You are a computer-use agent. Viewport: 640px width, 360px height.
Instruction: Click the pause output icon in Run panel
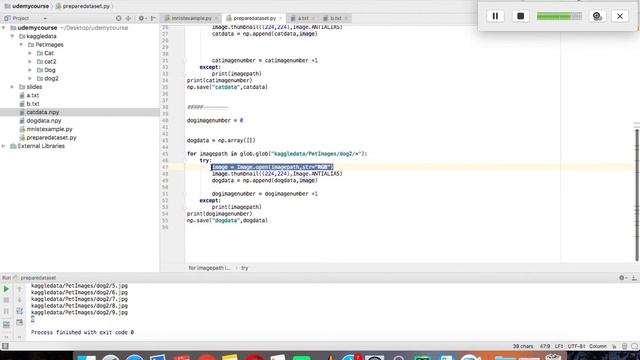[6, 311]
